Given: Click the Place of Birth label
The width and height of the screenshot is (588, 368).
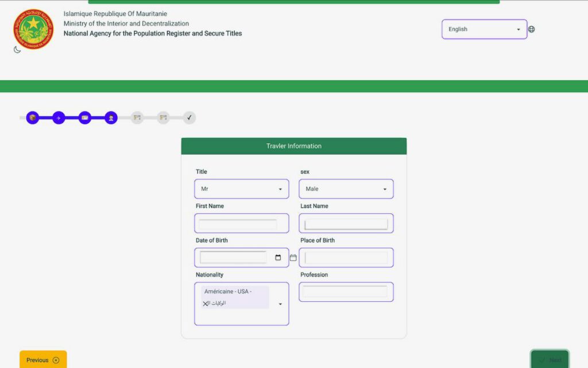Looking at the screenshot, I should [x=317, y=240].
